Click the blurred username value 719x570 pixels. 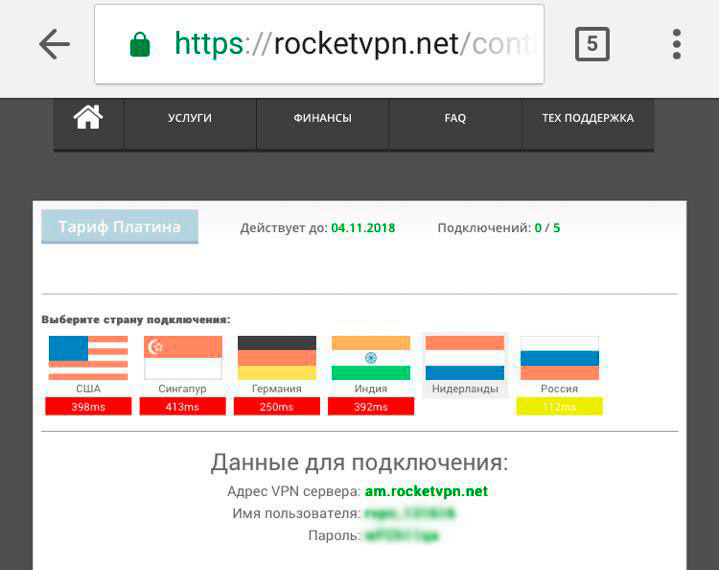point(409,513)
